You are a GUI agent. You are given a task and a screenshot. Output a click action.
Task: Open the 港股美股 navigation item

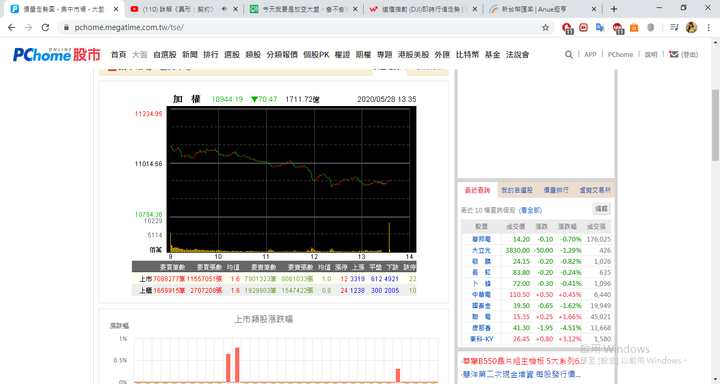pyautogui.click(x=413, y=55)
